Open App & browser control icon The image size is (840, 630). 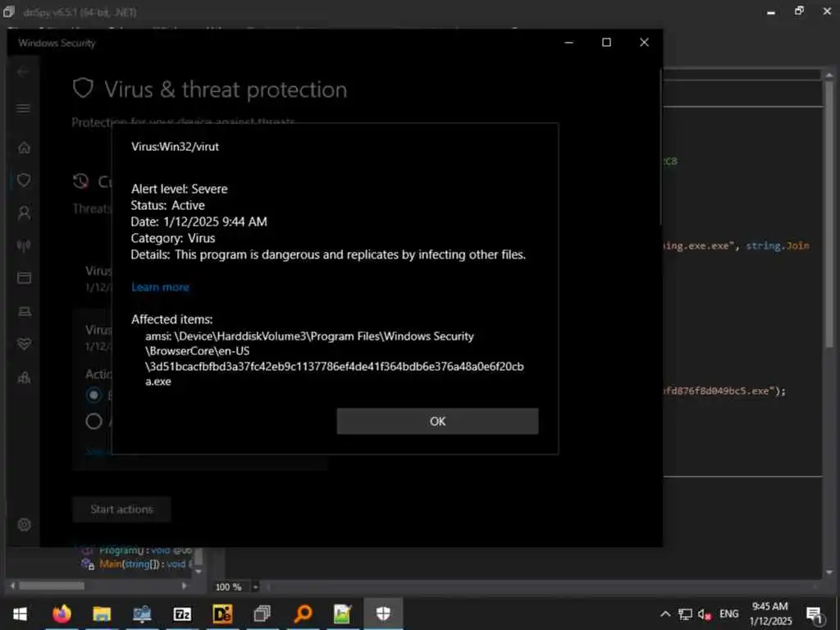tap(24, 277)
